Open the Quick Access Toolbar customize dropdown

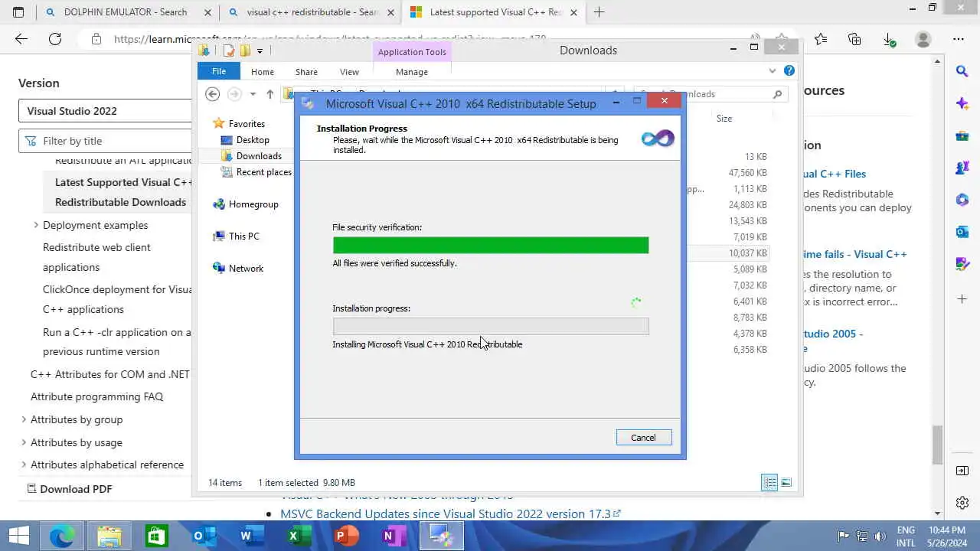[260, 51]
